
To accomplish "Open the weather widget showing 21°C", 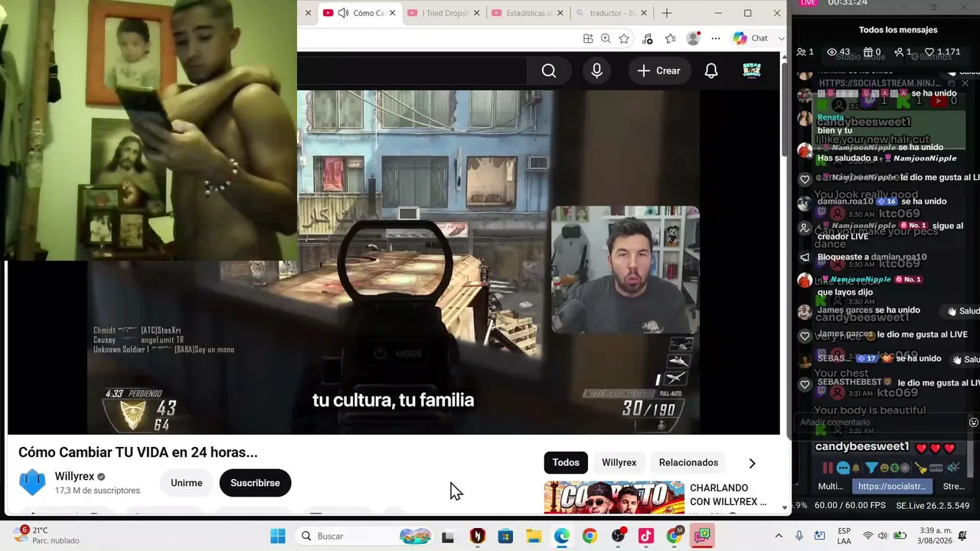I will 46,535.
